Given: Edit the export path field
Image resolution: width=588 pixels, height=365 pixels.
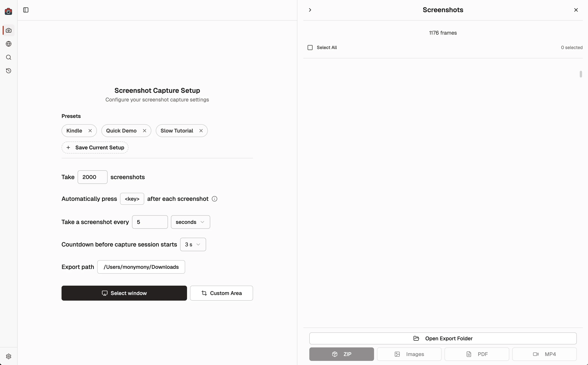Looking at the screenshot, I should point(141,267).
